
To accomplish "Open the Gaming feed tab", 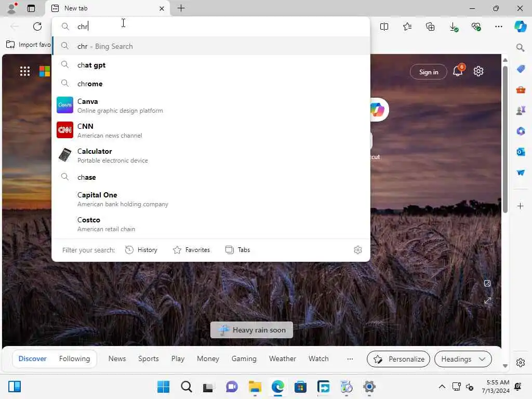I will (x=244, y=358).
